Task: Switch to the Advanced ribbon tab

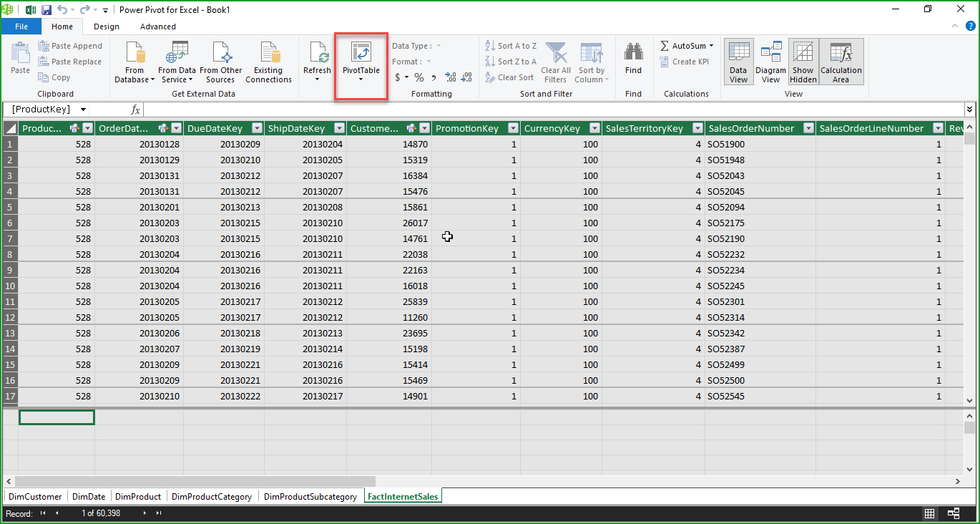Action: (158, 26)
